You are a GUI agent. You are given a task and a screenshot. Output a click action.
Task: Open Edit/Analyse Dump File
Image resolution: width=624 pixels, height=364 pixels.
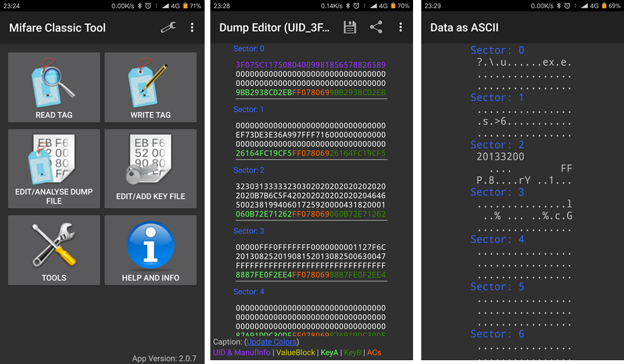click(x=54, y=168)
